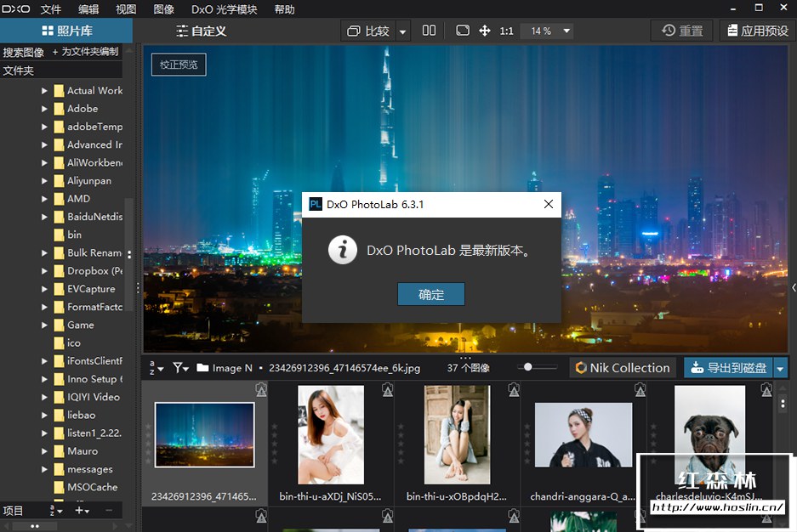Open the compare (比较) dropdown arrow
Screen dimensions: 797x532
[x=402, y=31]
